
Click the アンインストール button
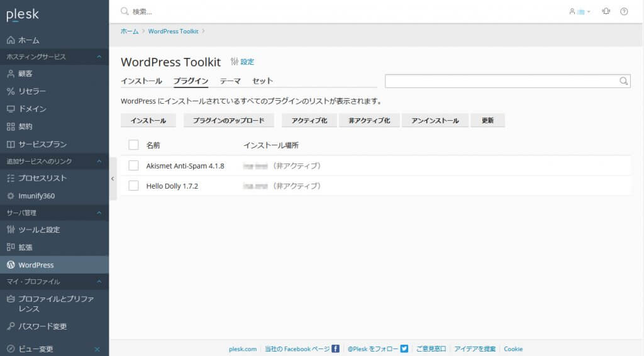click(435, 120)
